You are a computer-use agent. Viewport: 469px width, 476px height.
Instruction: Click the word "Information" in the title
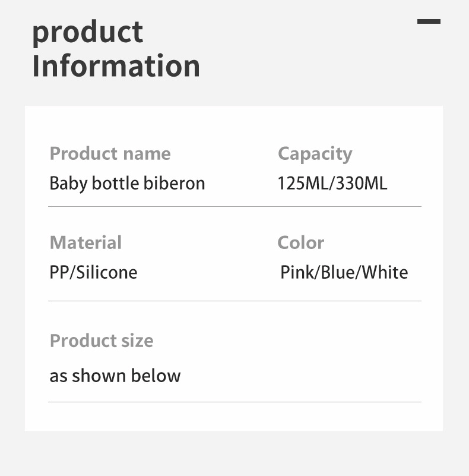click(116, 66)
